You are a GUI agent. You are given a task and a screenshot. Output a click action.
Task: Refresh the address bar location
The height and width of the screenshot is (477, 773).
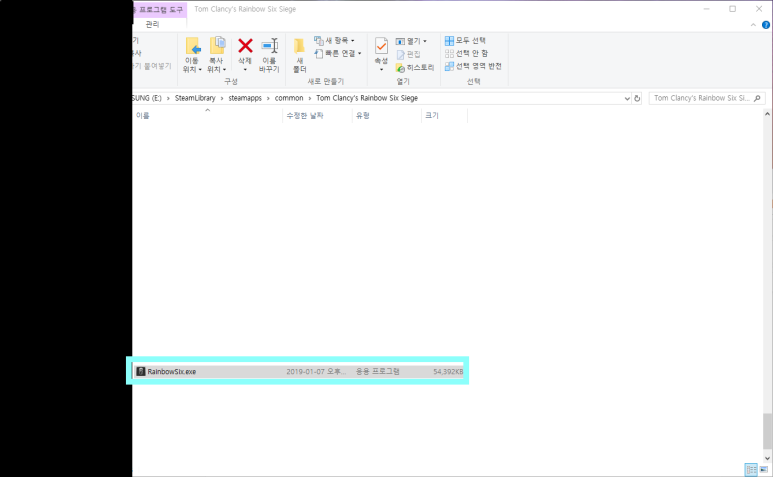click(x=637, y=99)
